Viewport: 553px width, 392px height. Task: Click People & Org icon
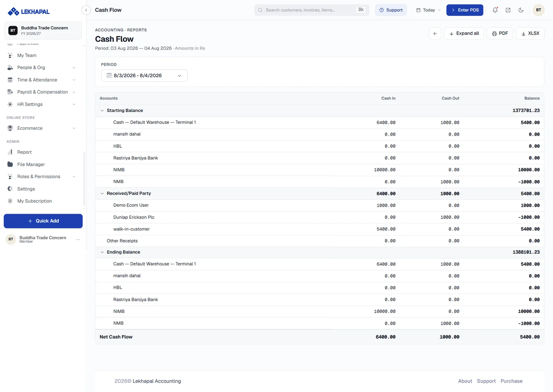pyautogui.click(x=10, y=67)
